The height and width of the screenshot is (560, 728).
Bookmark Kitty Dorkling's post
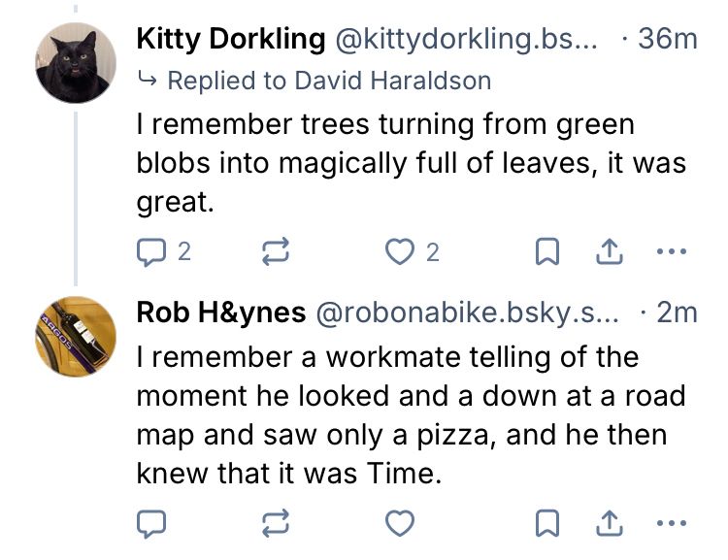pyautogui.click(x=548, y=253)
